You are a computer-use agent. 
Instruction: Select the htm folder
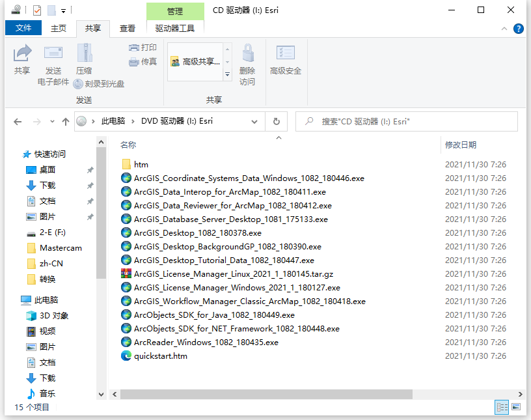[x=141, y=164]
